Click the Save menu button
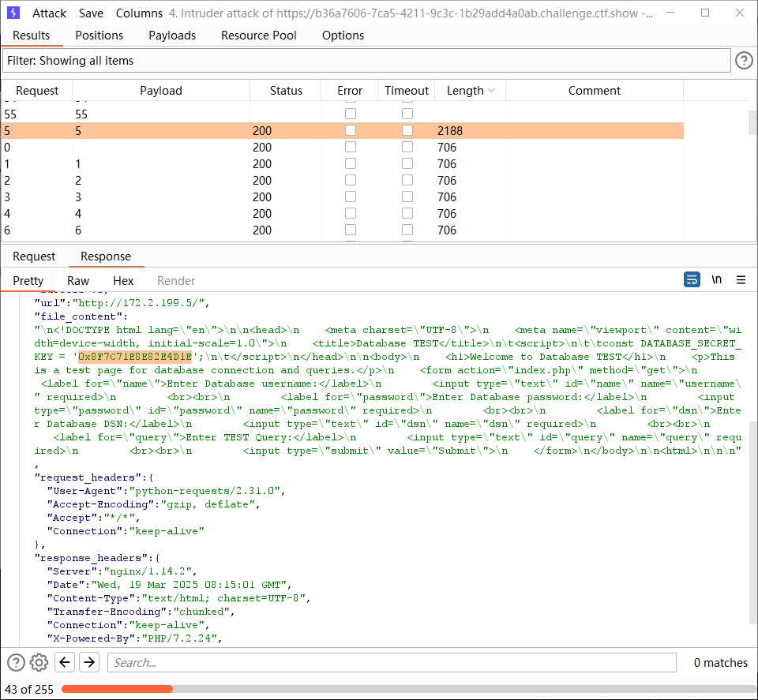Image resolution: width=758 pixels, height=700 pixels. pos(91,13)
